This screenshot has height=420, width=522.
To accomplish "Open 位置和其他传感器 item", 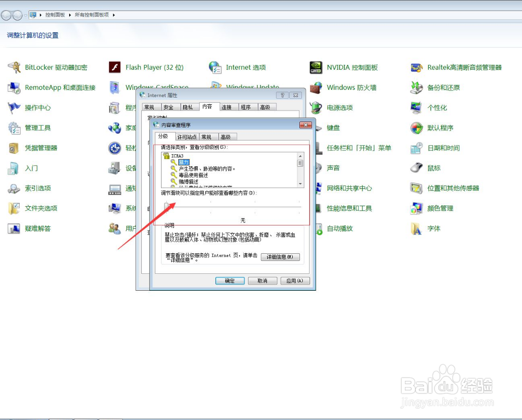I will coord(445,188).
